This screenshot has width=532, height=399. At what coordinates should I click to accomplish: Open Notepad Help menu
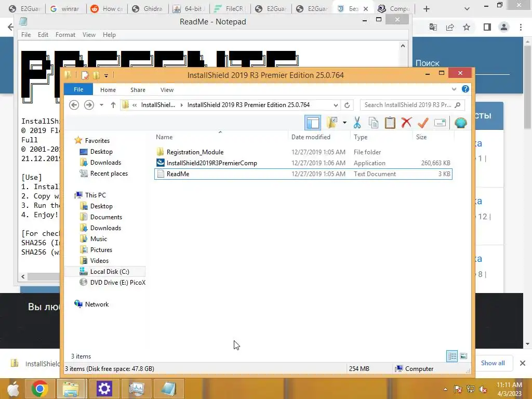tap(109, 35)
